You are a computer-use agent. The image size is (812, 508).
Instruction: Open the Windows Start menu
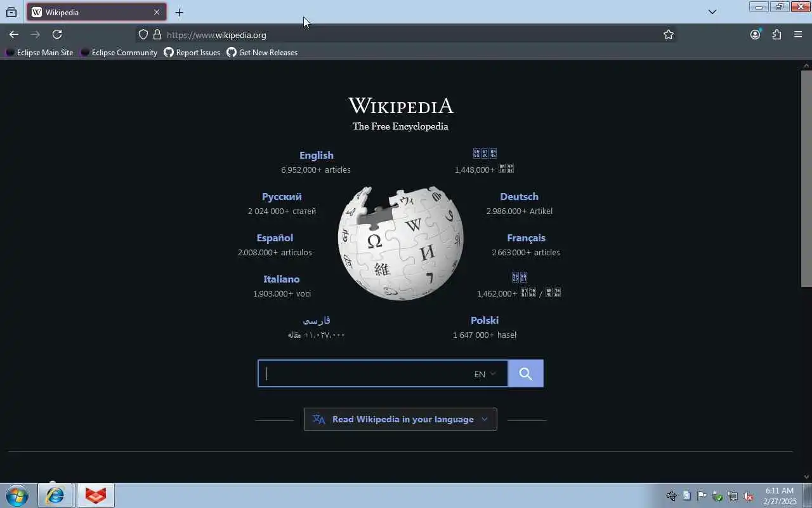(x=17, y=495)
